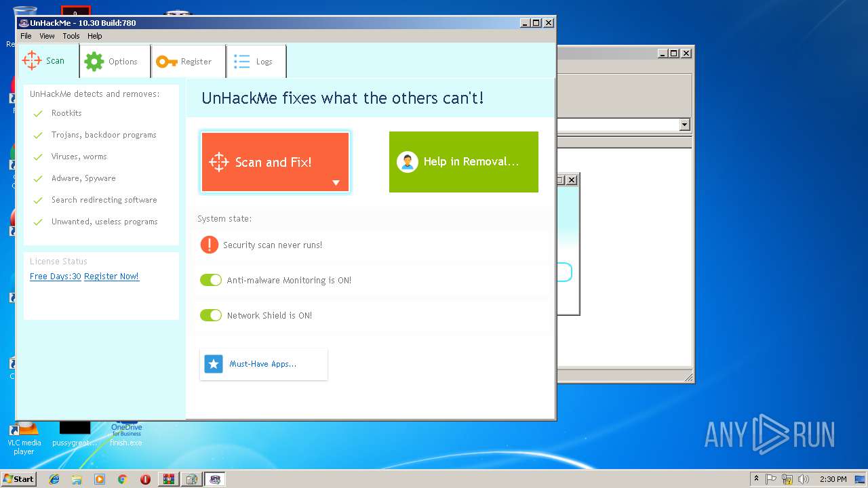Viewport: 868px width, 488px height.
Task: Open VLC media player desktop shortcut
Action: tap(24, 437)
